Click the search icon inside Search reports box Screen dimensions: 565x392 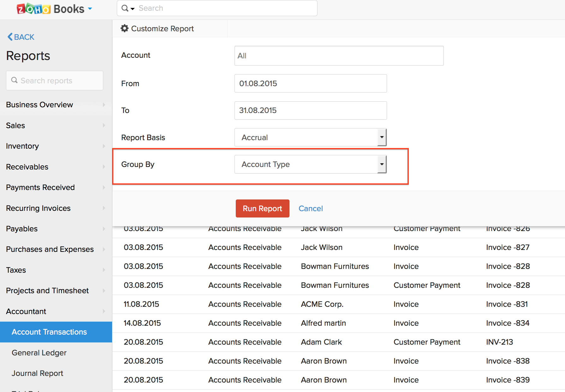(x=15, y=80)
